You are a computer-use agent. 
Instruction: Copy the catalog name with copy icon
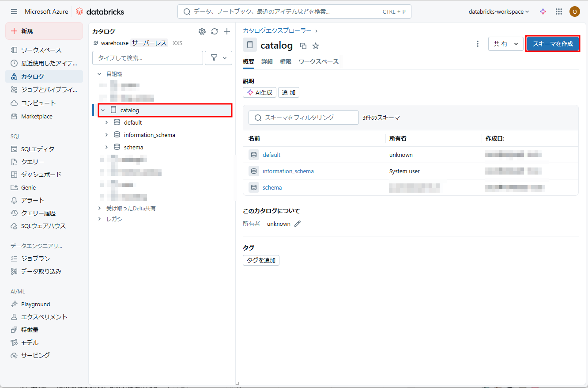303,46
